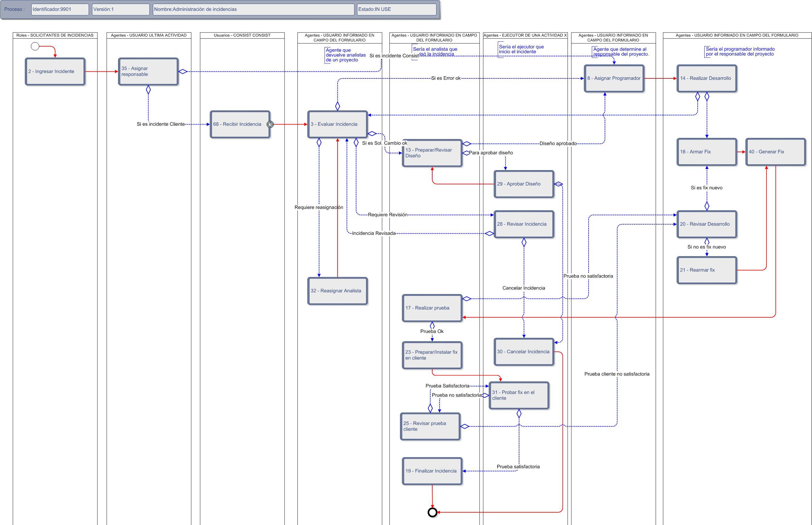
Task: Click the 'Cancelar Incidencia' flow label
Action: coord(524,288)
